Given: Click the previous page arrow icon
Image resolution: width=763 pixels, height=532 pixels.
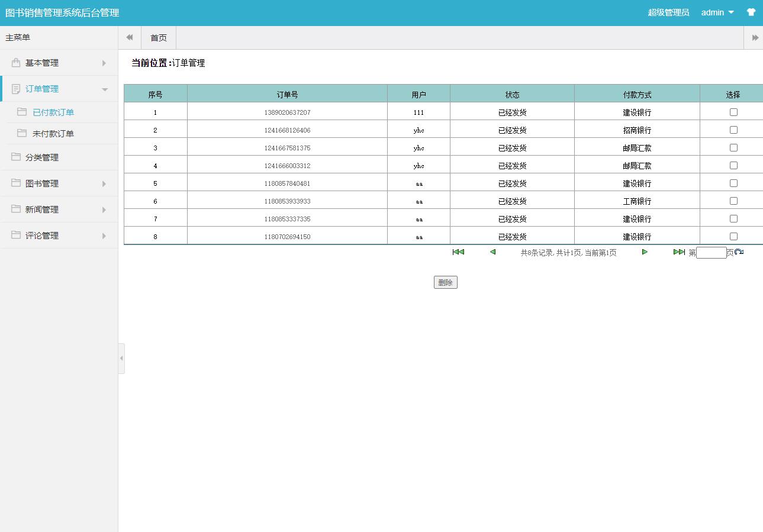Looking at the screenshot, I should click(491, 252).
